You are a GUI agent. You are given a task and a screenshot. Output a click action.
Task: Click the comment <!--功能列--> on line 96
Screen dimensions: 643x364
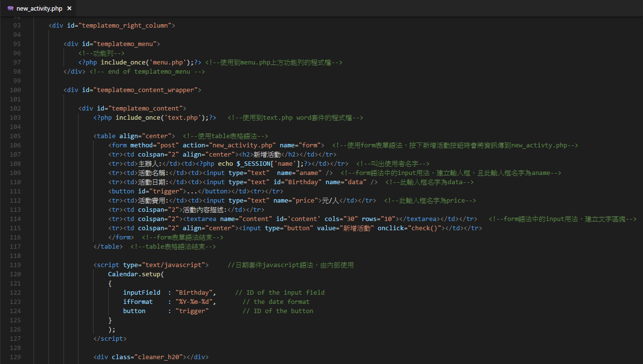pyautogui.click(x=101, y=53)
